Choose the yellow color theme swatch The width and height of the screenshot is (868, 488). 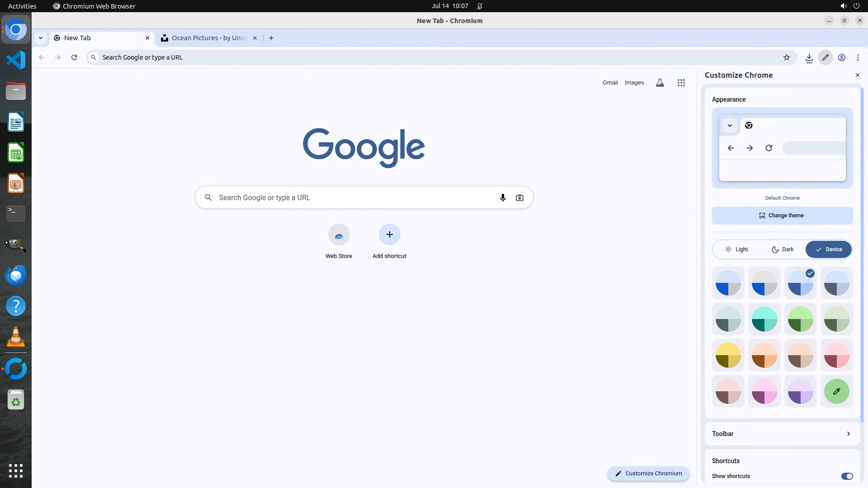[728, 355]
